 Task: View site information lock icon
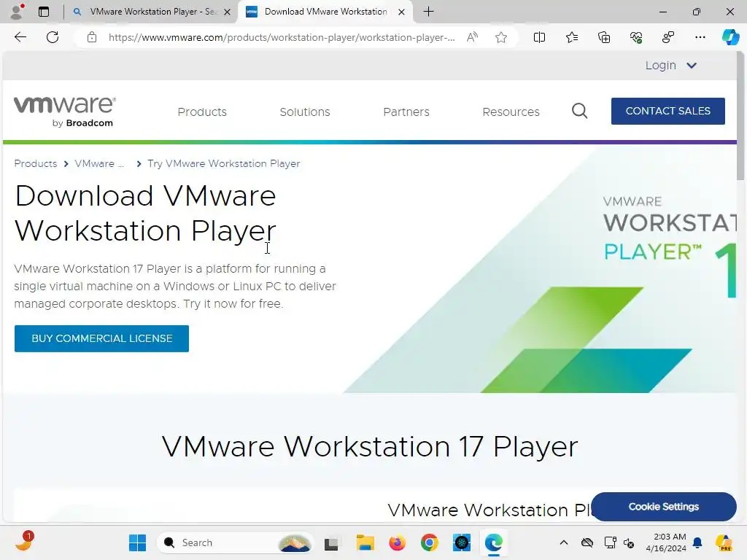click(x=92, y=37)
